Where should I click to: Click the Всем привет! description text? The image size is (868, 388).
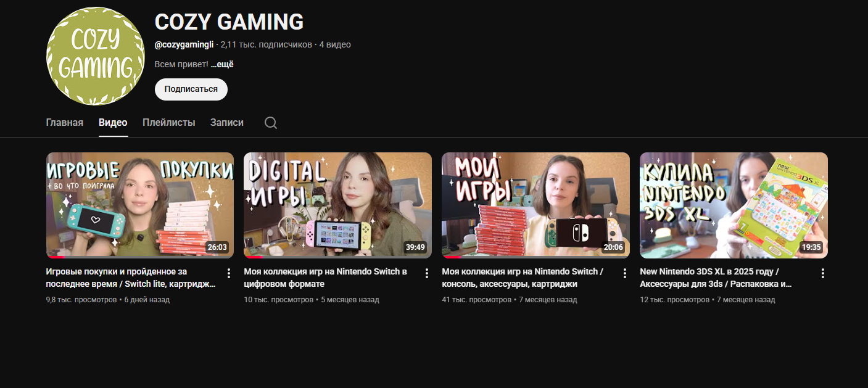coord(181,64)
